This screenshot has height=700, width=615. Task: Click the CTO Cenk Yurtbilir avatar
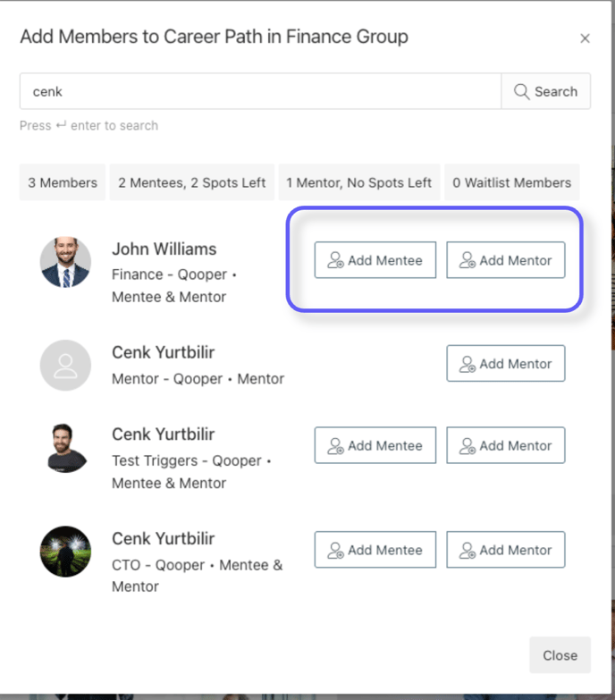point(65,551)
